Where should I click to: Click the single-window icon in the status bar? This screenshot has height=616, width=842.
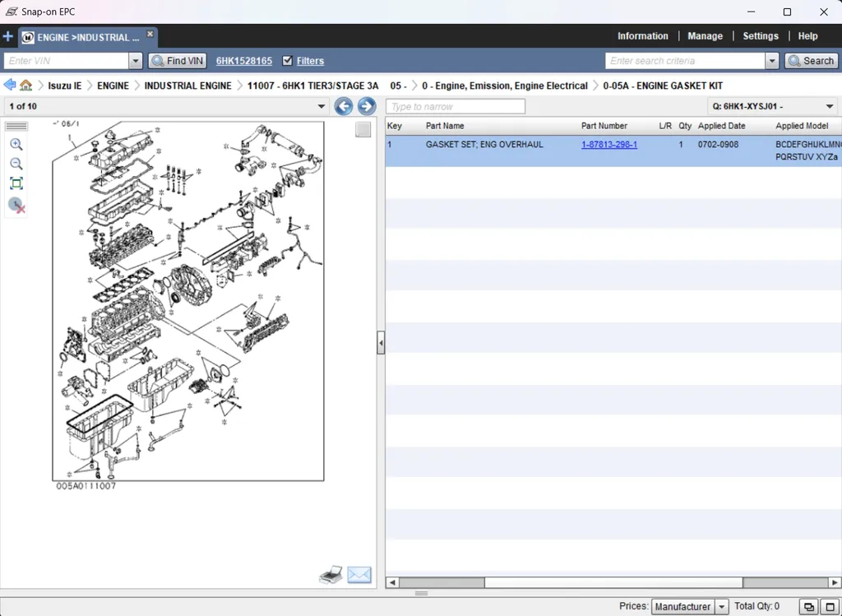(x=830, y=607)
